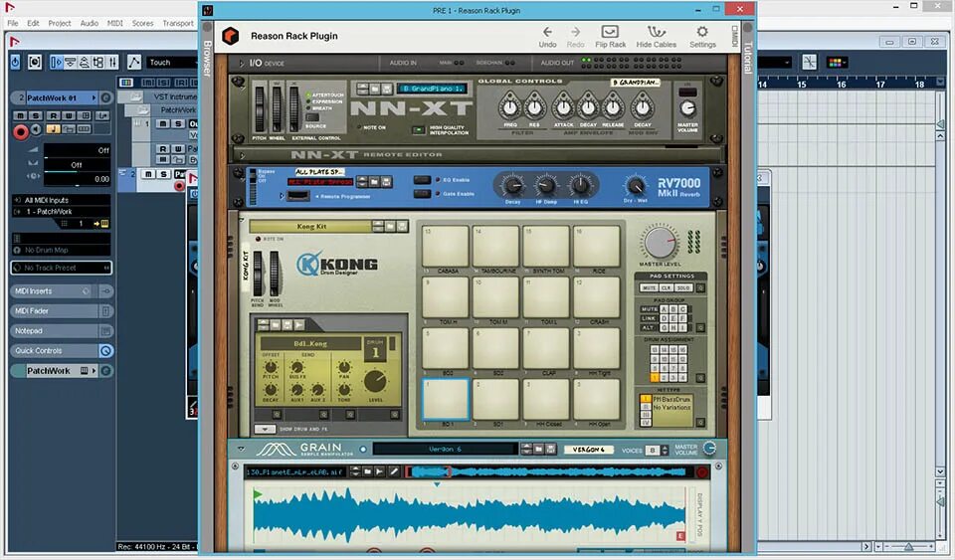Expand Show Drum and FX panel
The width and height of the screenshot is (955, 560).
[x=265, y=429]
